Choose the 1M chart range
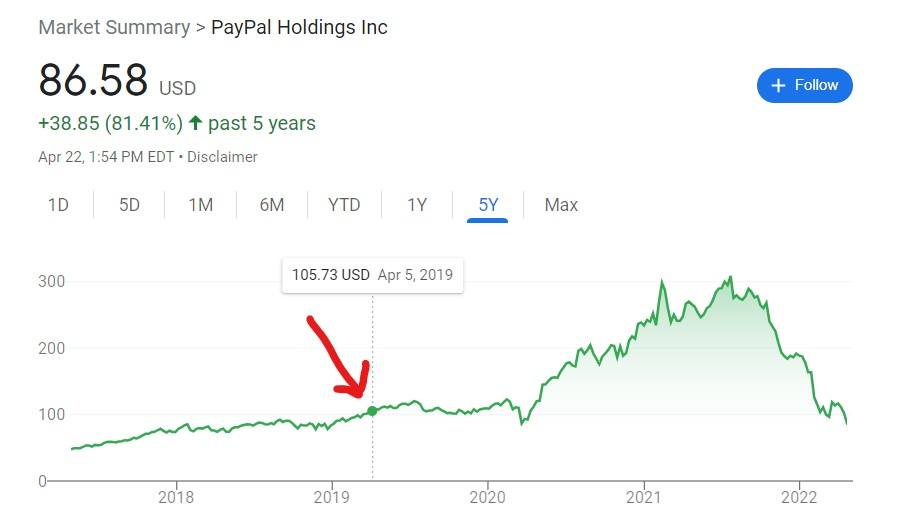Screen dimensions: 923x517 click(201, 205)
